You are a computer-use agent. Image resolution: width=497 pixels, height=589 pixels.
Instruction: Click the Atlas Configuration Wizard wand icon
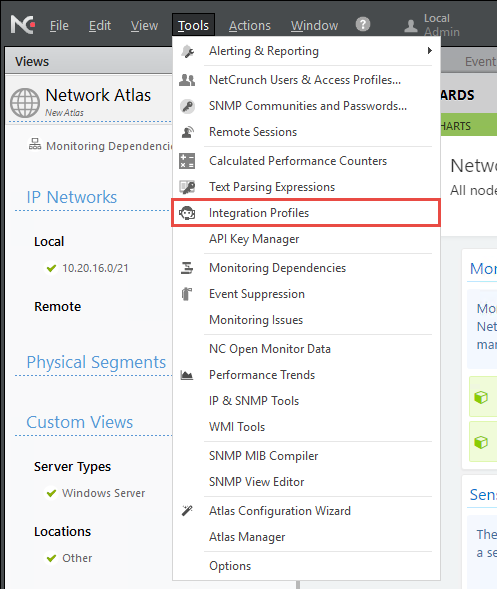tap(187, 510)
